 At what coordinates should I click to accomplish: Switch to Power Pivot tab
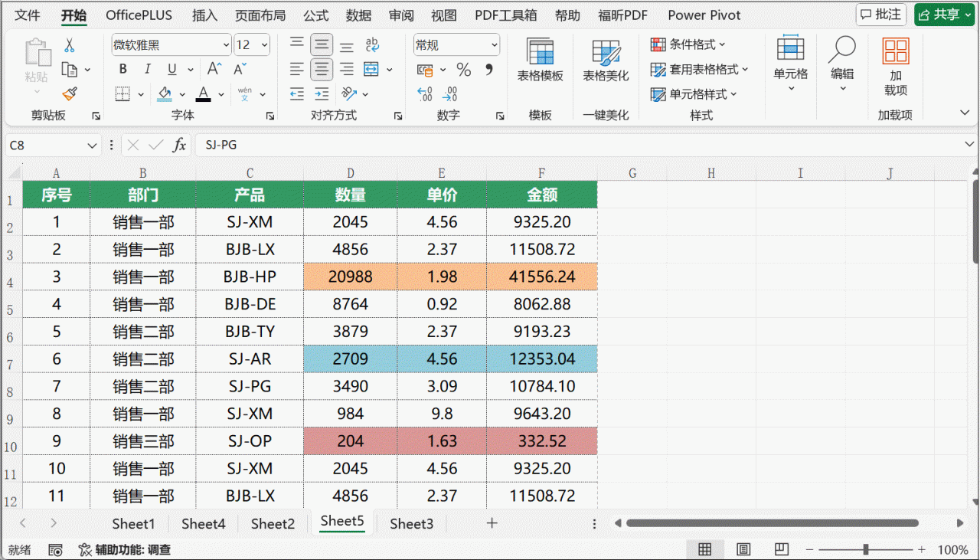tap(704, 15)
